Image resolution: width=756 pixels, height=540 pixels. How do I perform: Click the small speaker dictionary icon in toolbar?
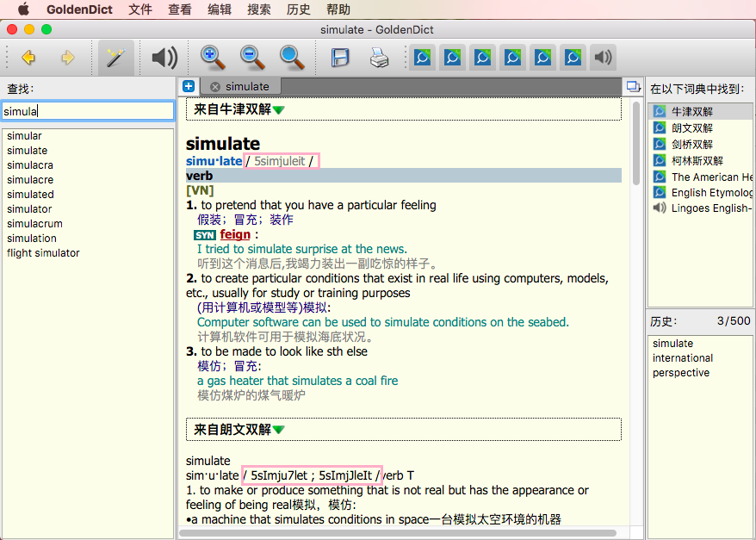coord(603,58)
